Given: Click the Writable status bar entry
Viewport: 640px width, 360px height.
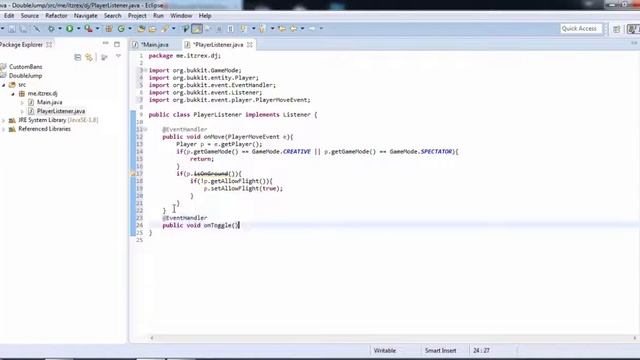Looking at the screenshot, I should 385,350.
